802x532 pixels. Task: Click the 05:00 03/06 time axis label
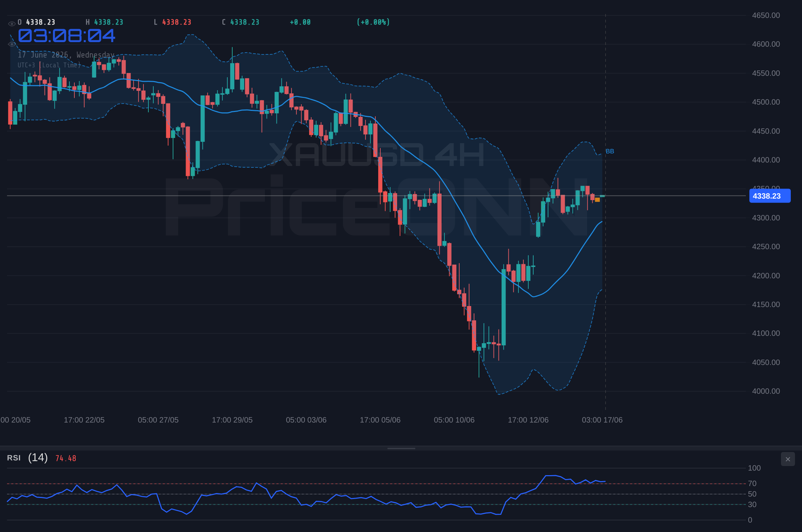pyautogui.click(x=306, y=420)
